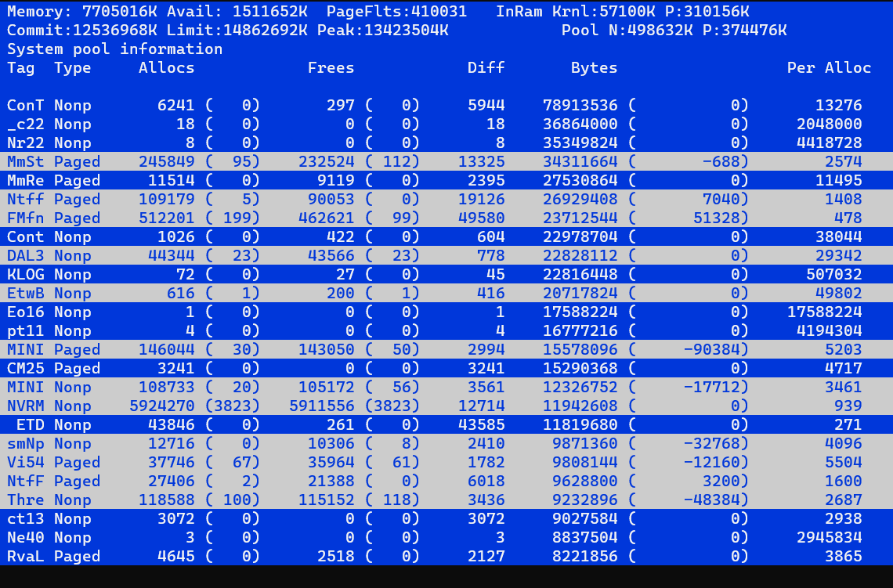This screenshot has width=893, height=588.
Task: Click the 'Diff' column header
Action: pyautogui.click(x=486, y=68)
